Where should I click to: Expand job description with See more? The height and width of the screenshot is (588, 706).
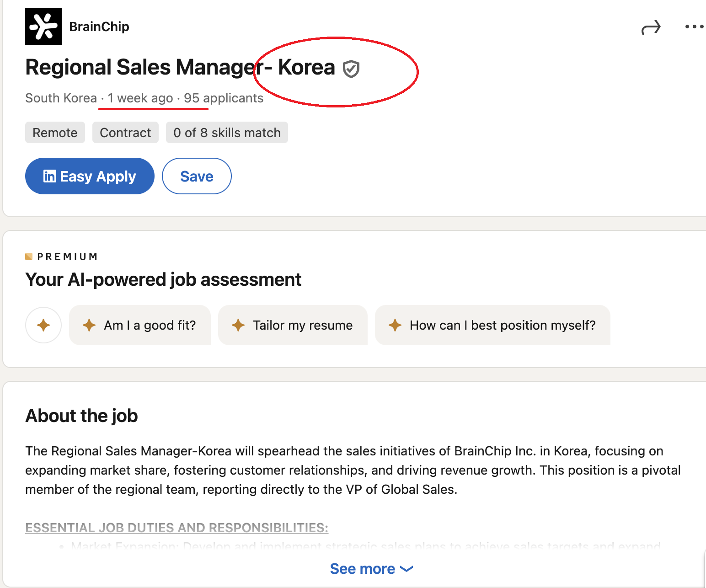point(362,569)
